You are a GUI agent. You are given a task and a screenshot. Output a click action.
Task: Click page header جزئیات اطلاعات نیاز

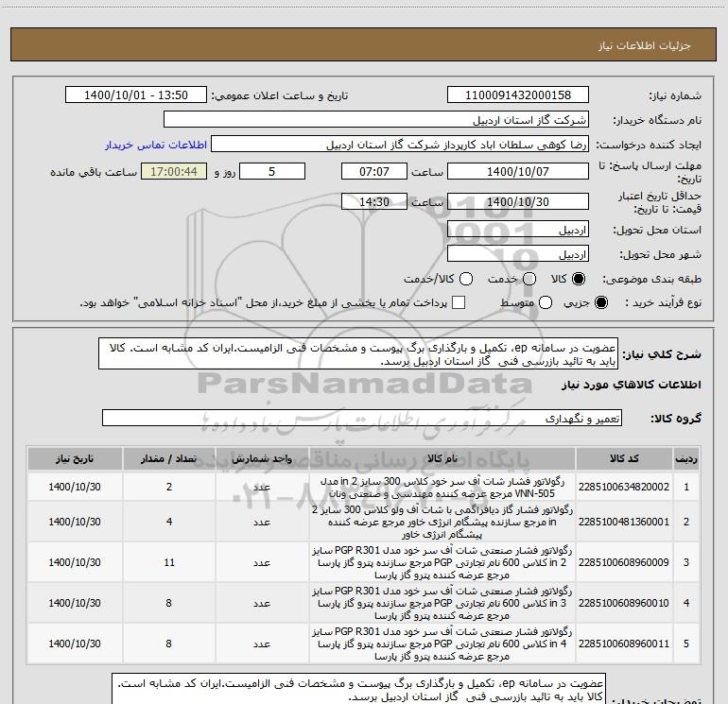point(644,45)
